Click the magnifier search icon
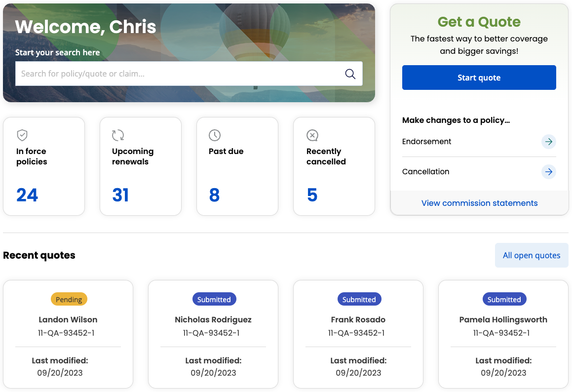Viewport: 572px width, 392px height. (350, 74)
